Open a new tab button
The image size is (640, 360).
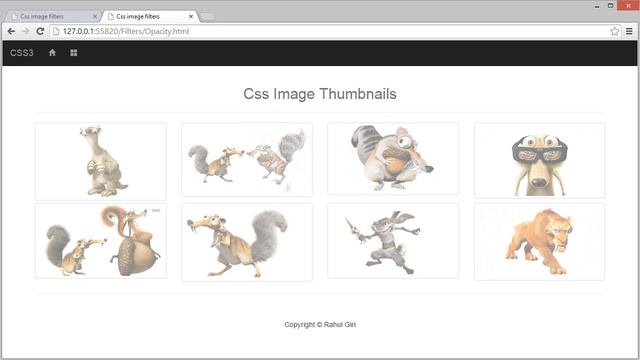[207, 17]
